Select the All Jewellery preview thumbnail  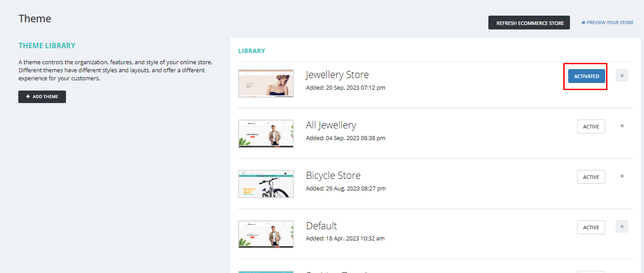tap(266, 133)
